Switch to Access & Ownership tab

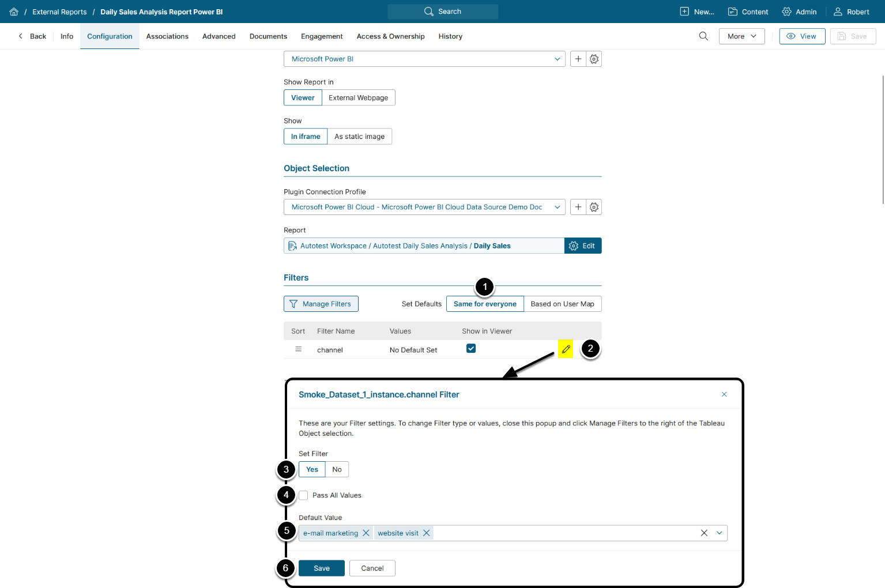point(391,36)
